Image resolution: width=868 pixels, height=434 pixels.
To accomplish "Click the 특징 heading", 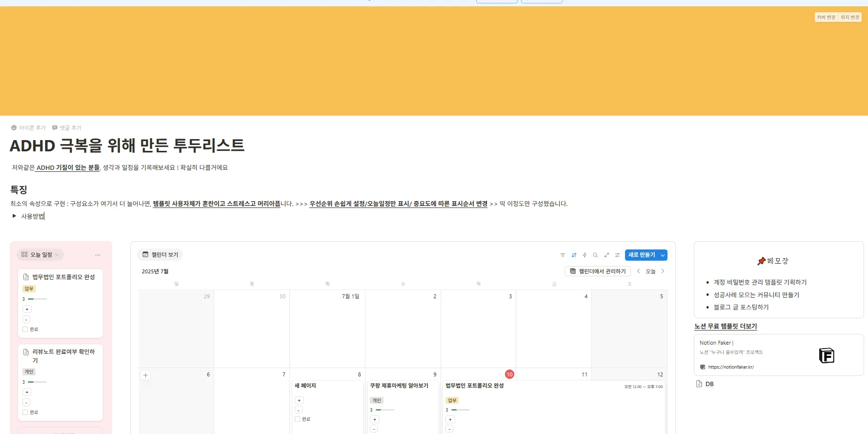I will click(19, 189).
